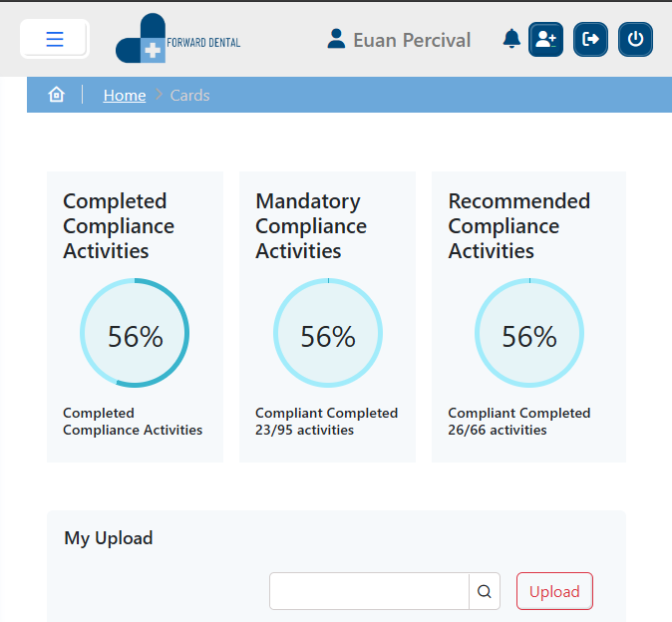Image resolution: width=672 pixels, height=622 pixels.
Task: Click the power button icon
Action: point(635,40)
